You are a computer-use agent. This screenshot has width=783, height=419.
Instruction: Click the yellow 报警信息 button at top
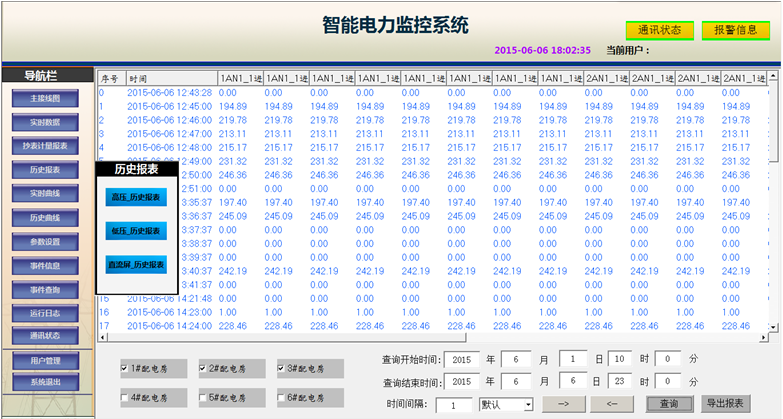pos(735,30)
